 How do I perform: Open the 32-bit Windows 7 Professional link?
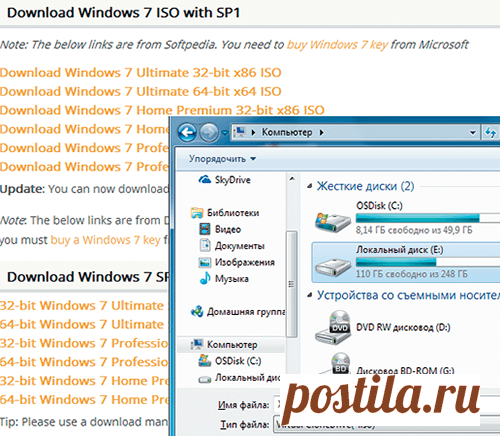[x=84, y=343]
